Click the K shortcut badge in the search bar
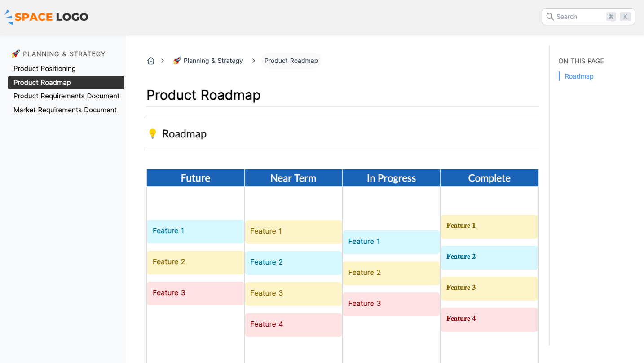This screenshot has width=644, height=363. click(625, 16)
